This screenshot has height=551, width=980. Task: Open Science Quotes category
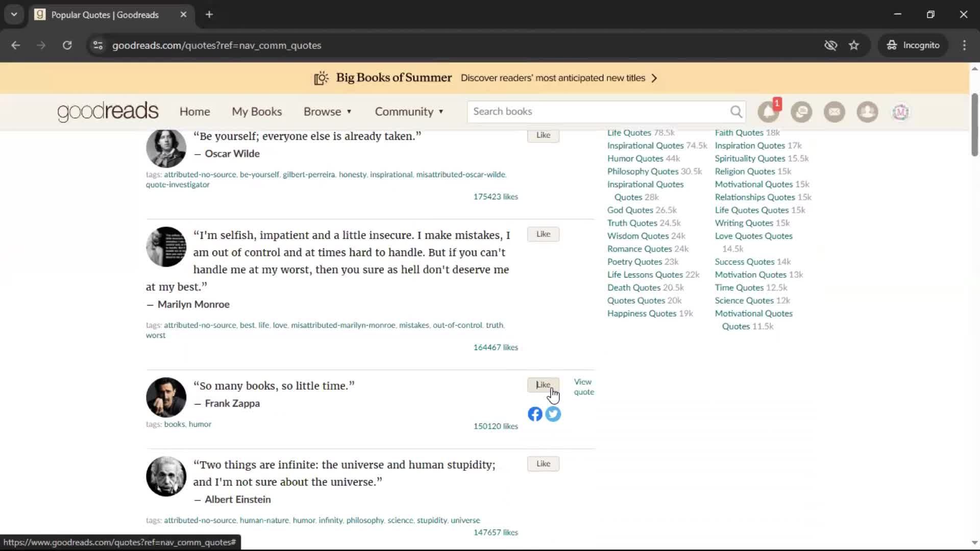(x=744, y=300)
